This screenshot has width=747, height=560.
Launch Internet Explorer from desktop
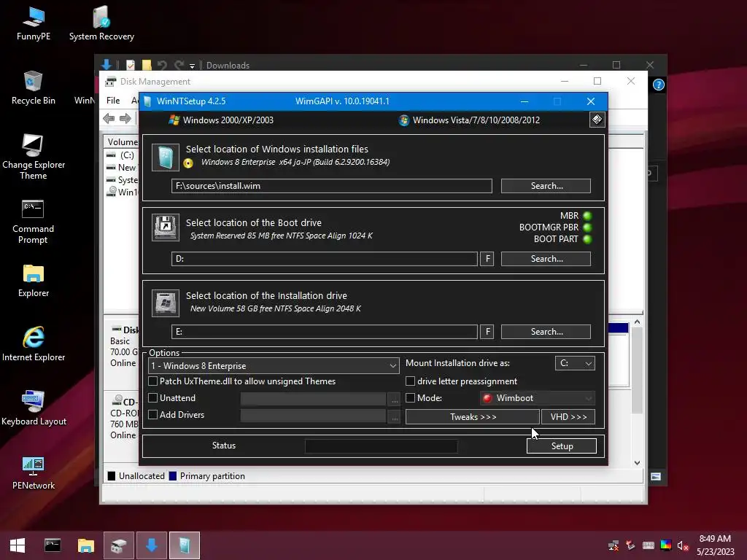coord(34,344)
